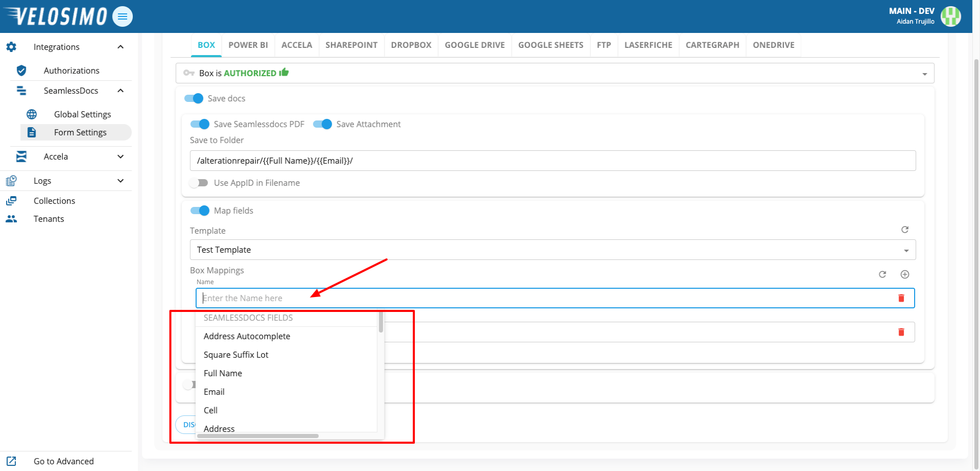Click the Save to Folder path field
Viewport: 980px width, 471px height.
(x=553, y=161)
